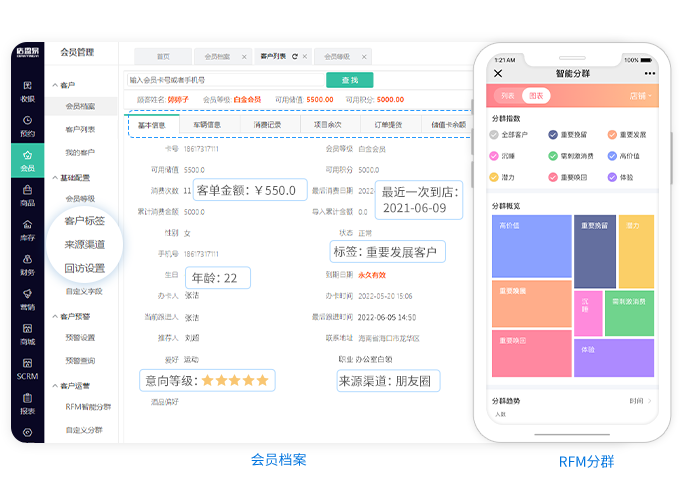Screen dimensions: 680x500
Task: Open 来源渠道 in the side menu
Action: pos(85,245)
